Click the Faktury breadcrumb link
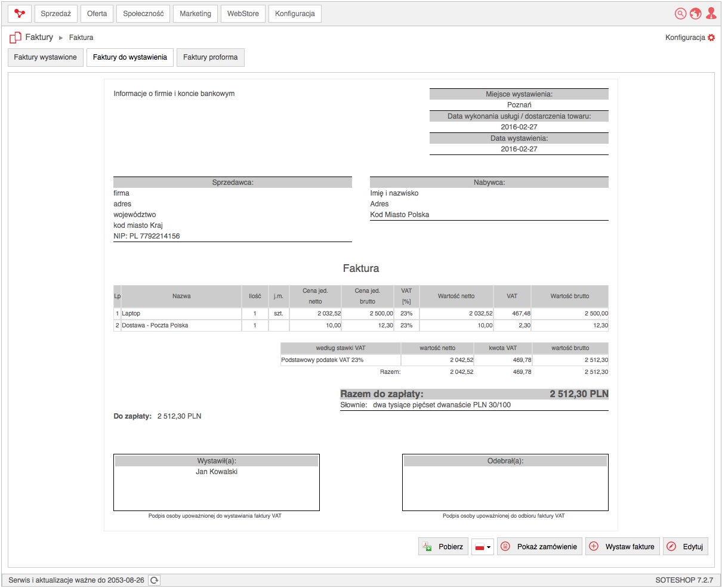722x588 pixels. click(39, 37)
